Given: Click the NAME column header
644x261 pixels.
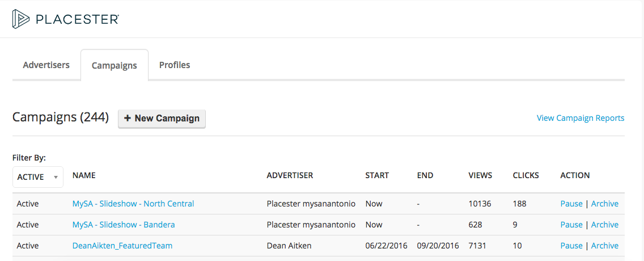Looking at the screenshot, I should [x=84, y=175].
